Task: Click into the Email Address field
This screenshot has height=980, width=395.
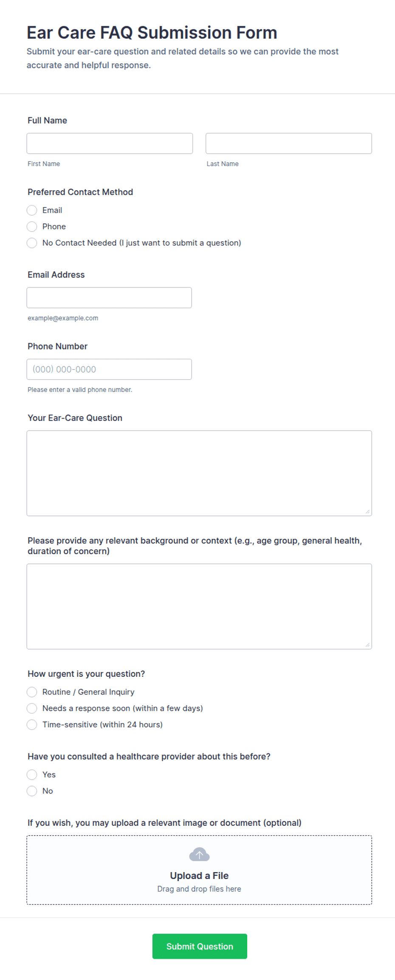Action: coord(109,298)
